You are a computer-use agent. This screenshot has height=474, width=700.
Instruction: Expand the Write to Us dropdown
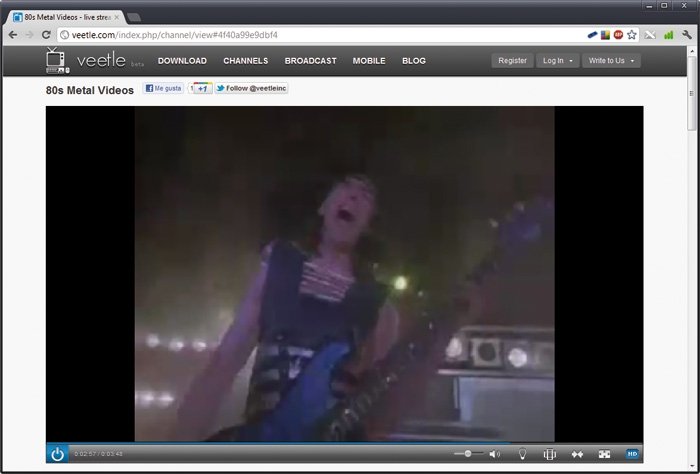point(611,61)
